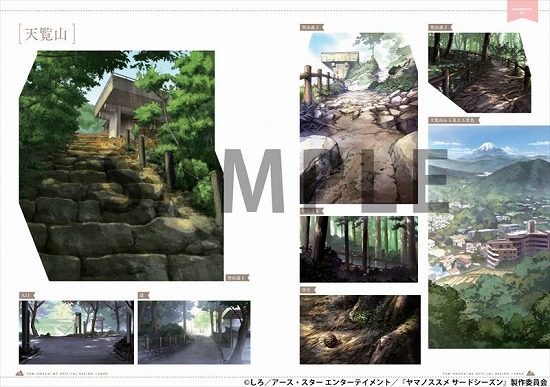The image size is (550, 387).
Task: Select the tall cedar forest thumbnail
Action: pyautogui.click(x=358, y=249)
